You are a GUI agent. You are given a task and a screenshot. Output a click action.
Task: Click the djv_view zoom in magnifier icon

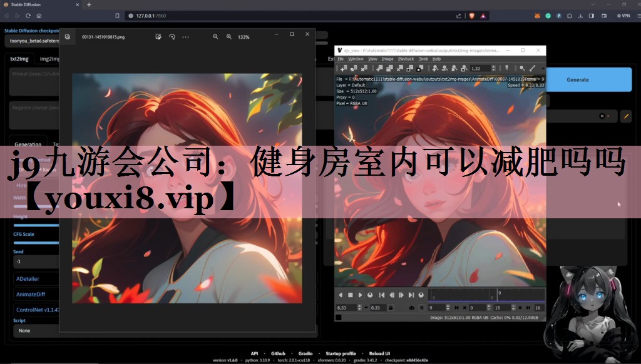436,68
